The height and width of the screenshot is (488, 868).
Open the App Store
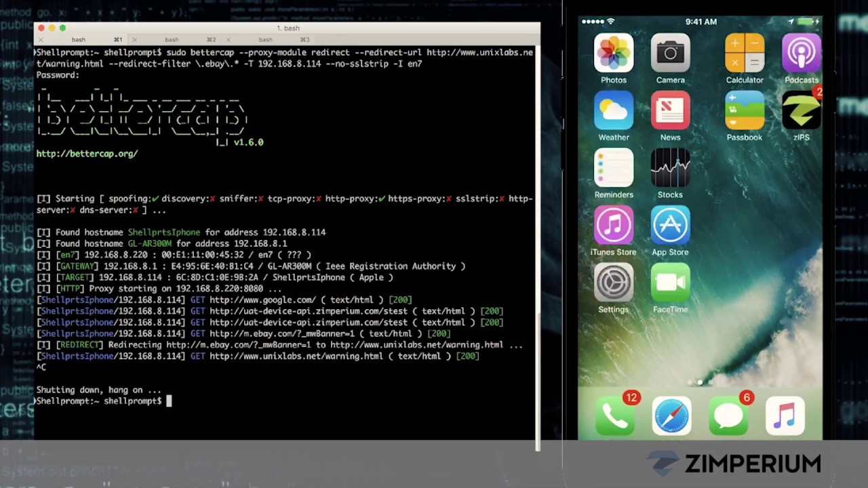point(670,225)
